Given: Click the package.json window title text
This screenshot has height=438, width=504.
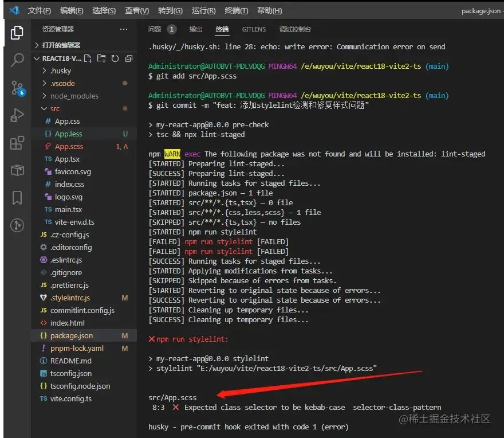Looking at the screenshot, I should [481, 11].
